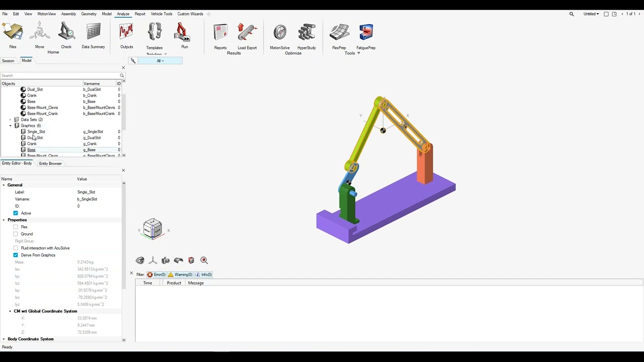Select the Crank body in the tree

pyautogui.click(x=32, y=96)
